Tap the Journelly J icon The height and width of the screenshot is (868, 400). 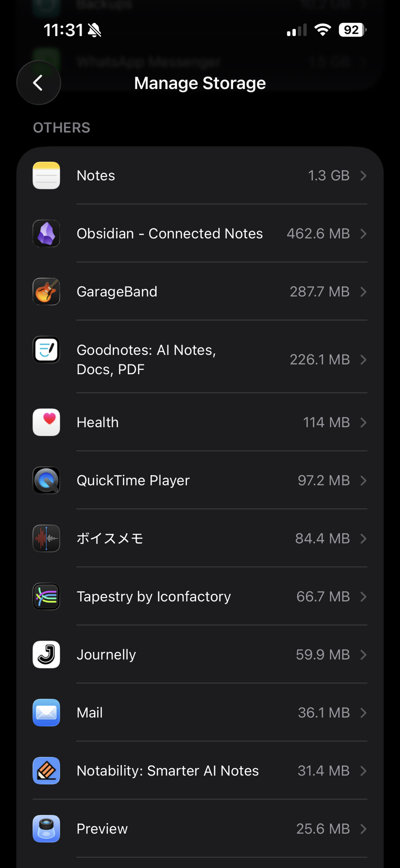[46, 654]
